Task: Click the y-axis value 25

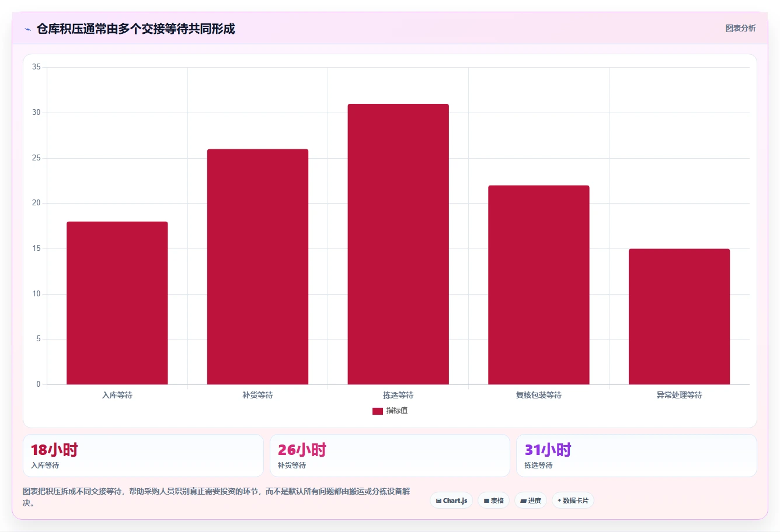Action: [x=36, y=158]
